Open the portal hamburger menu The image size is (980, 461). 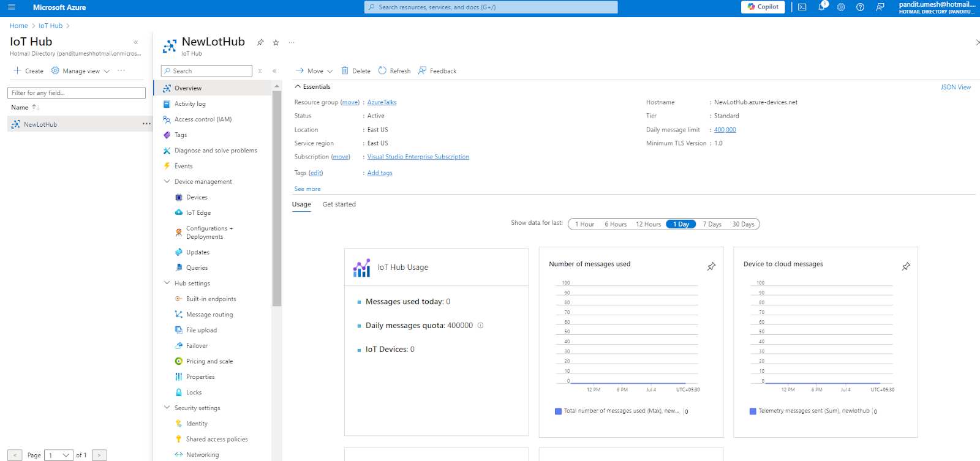[12, 7]
